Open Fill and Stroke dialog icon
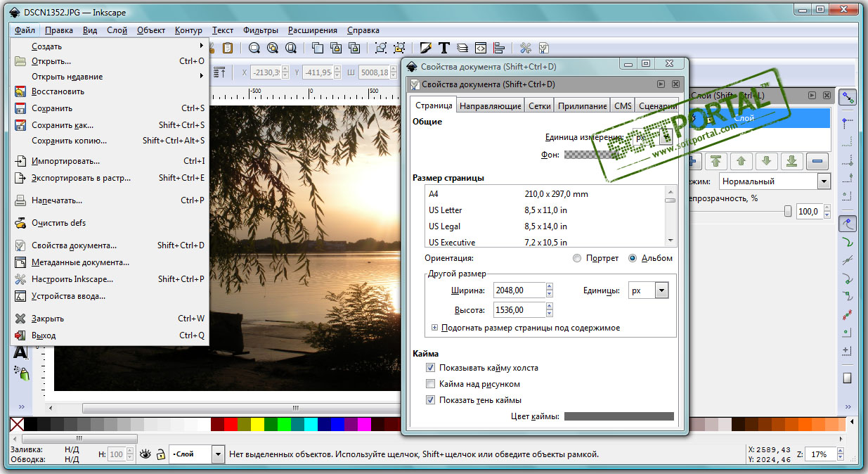Viewport: 868px width, 474px height. [x=426, y=48]
